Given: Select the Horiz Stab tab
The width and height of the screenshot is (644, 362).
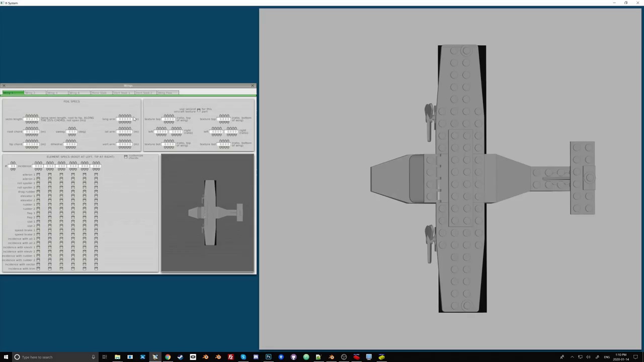Looking at the screenshot, I should (x=101, y=93).
